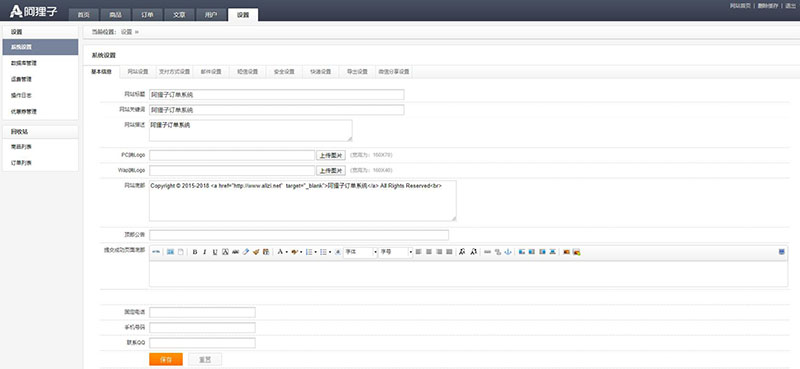
Task: Open the font family (字体) dropdown
Action: 360,252
